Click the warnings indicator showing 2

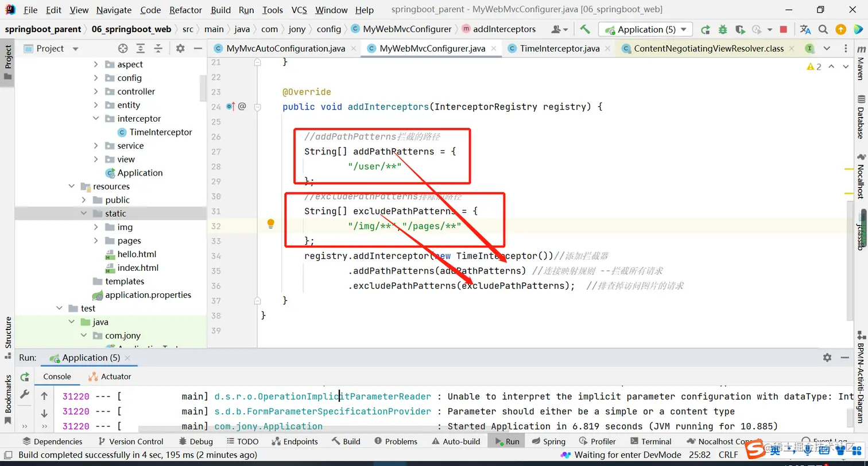[x=814, y=67]
